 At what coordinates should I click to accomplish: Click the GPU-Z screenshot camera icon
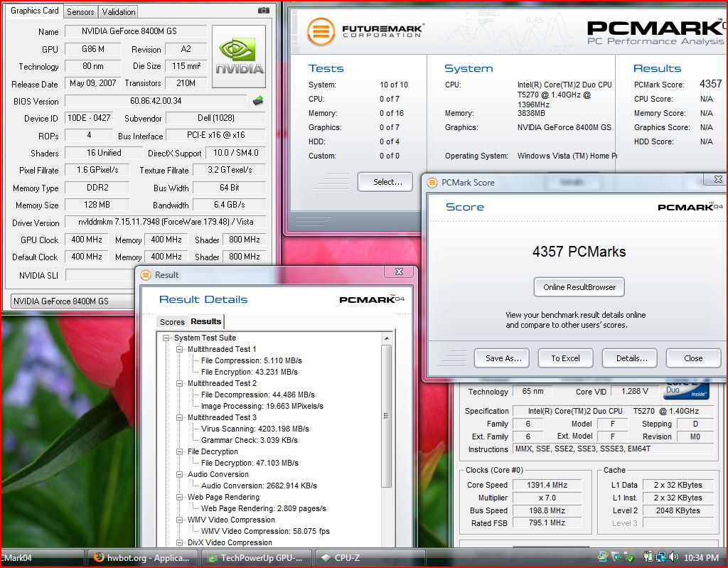pos(263,10)
